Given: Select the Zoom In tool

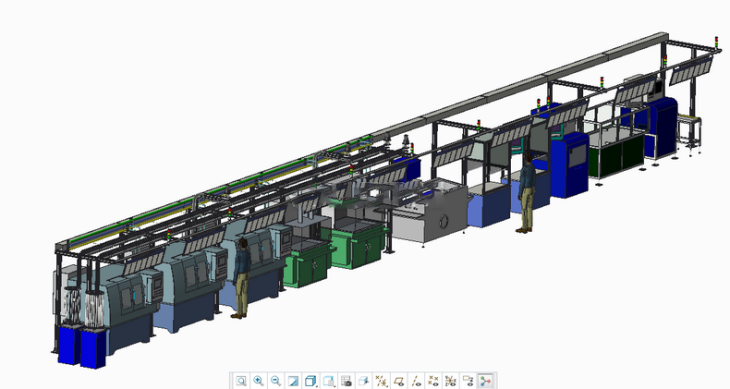Looking at the screenshot, I should [258, 381].
